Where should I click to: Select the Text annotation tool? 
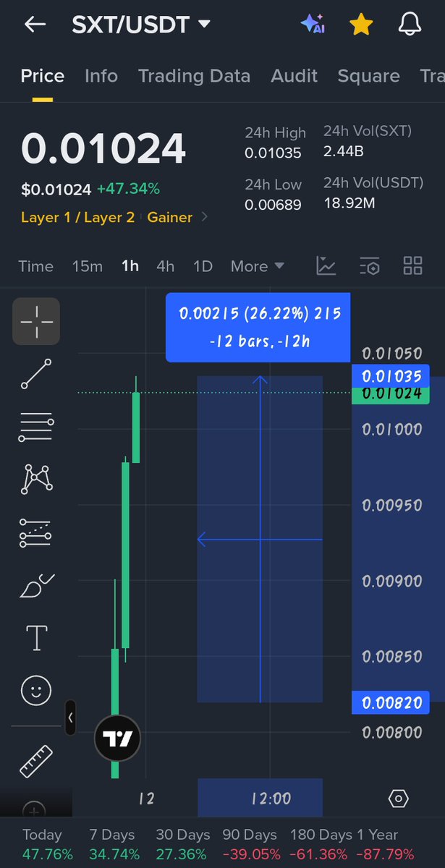pyautogui.click(x=36, y=638)
